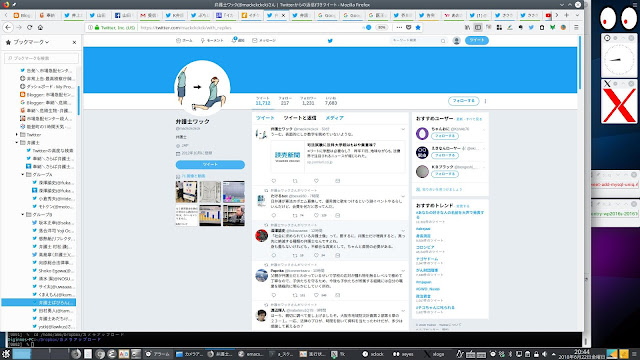Switch to the メディア tab
640x360 pixels.
point(334,118)
